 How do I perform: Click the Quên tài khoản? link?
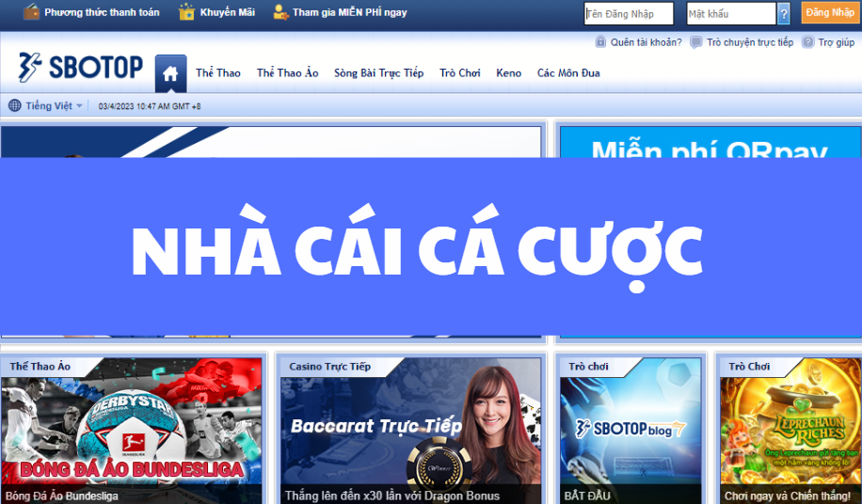pos(646,42)
